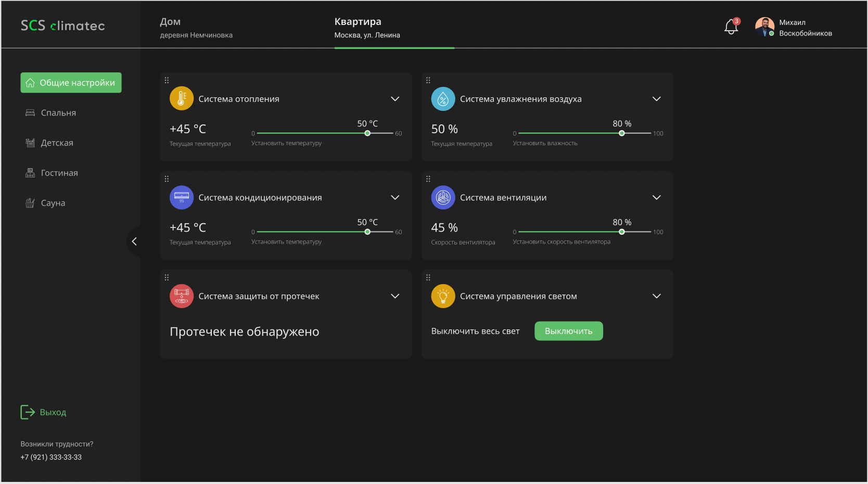Open Спальня in the sidebar
This screenshot has height=484, width=868.
point(58,113)
